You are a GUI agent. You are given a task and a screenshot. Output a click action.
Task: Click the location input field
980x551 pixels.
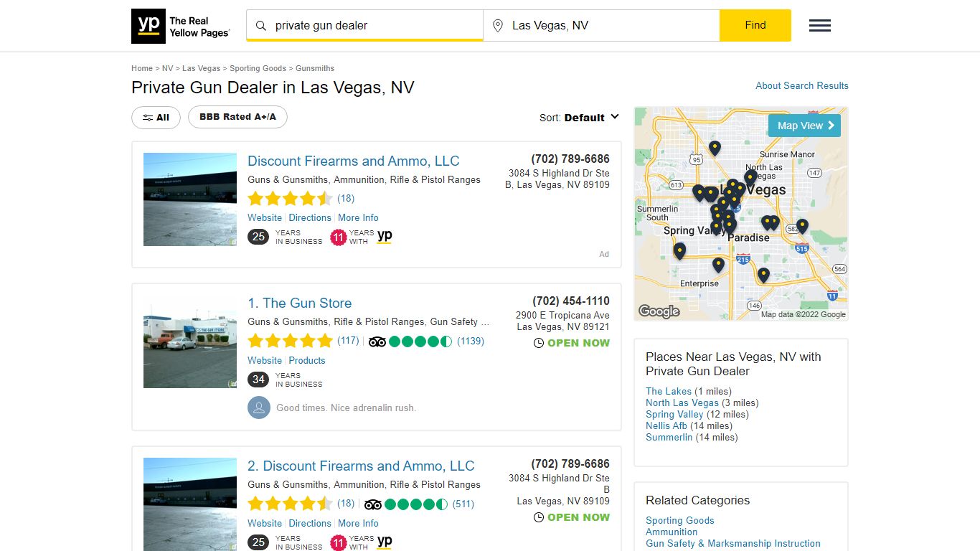(x=601, y=25)
